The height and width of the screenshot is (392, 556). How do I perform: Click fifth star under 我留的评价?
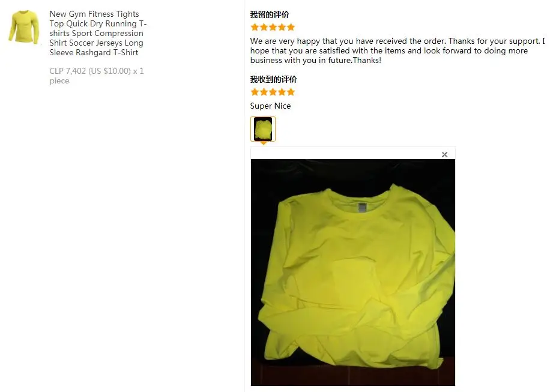pos(291,27)
